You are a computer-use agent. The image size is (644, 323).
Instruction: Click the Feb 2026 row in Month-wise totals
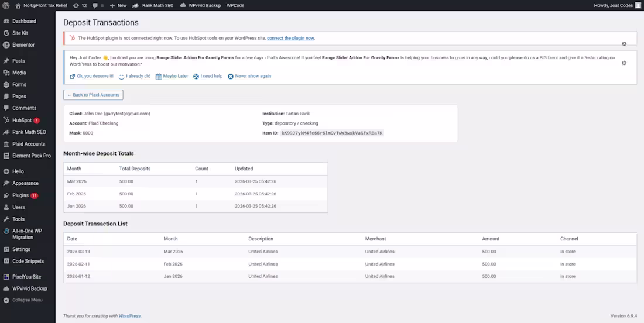pyautogui.click(x=196, y=194)
